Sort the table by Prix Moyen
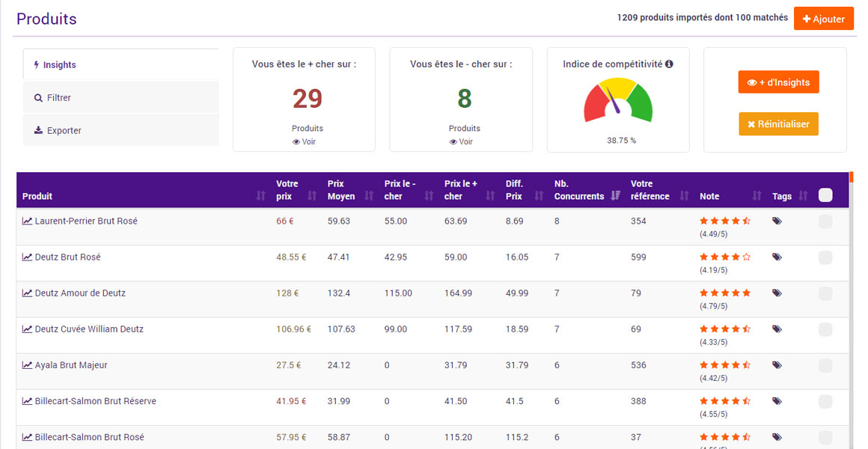This screenshot has width=868, height=449. (x=369, y=196)
